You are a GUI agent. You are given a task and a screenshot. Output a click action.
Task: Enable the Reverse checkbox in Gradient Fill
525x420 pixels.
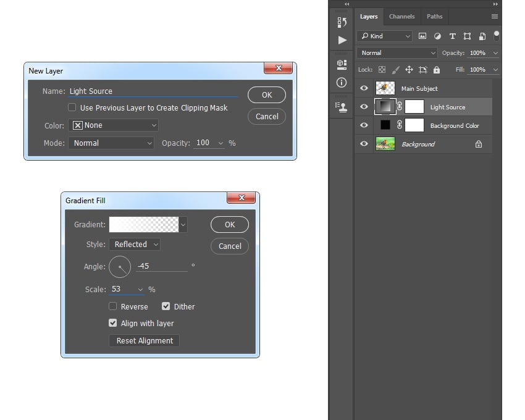112,306
